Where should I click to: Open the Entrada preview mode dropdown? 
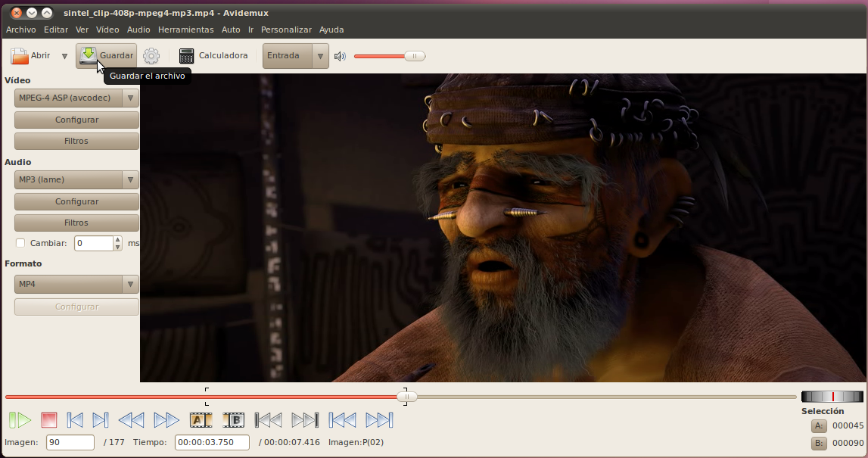coord(296,56)
